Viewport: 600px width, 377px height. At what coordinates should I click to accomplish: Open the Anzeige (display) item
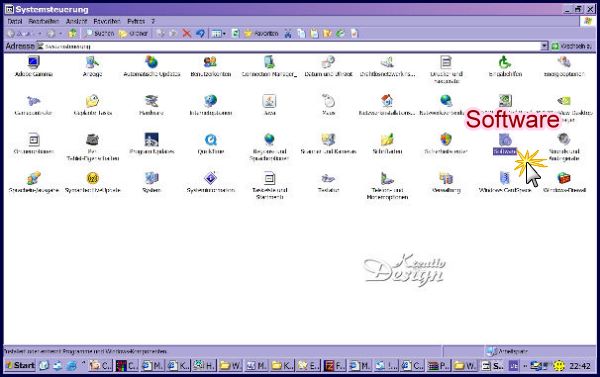[x=92, y=66]
